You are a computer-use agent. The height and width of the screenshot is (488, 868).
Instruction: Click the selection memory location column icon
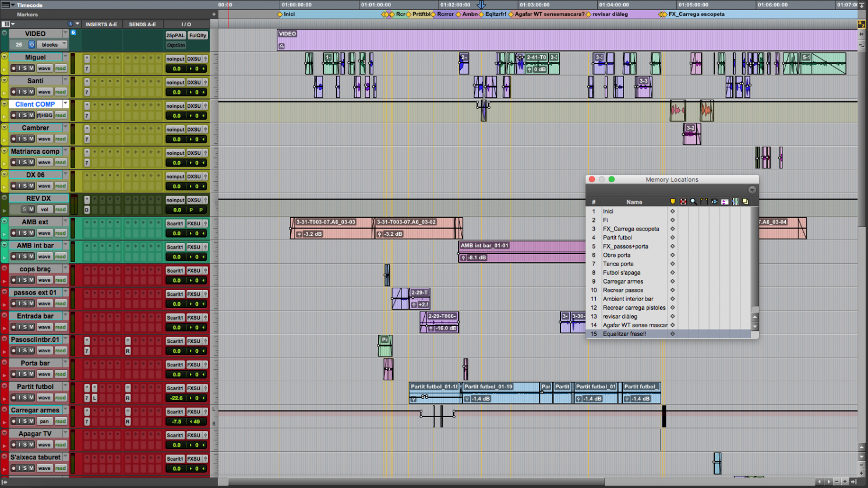click(x=683, y=201)
